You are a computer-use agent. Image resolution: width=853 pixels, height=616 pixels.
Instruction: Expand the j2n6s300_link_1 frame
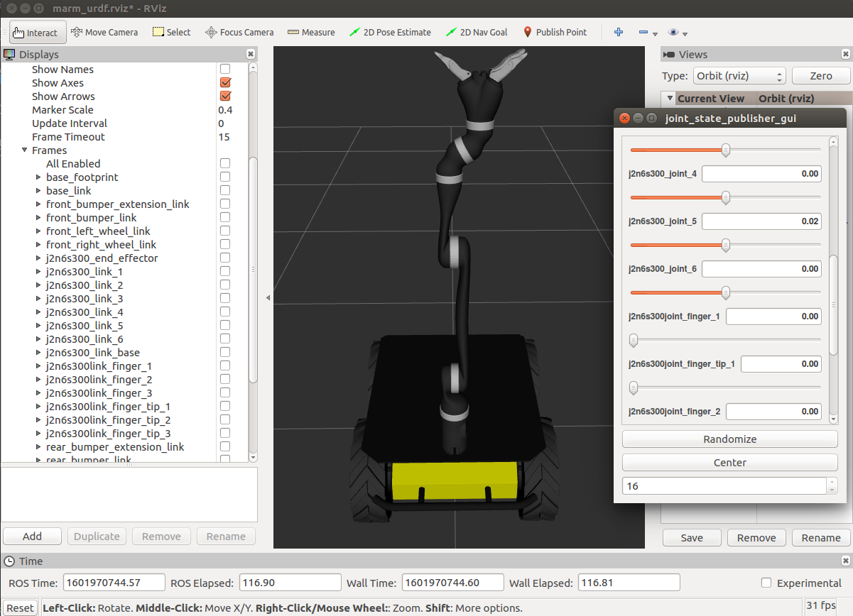pyautogui.click(x=38, y=272)
